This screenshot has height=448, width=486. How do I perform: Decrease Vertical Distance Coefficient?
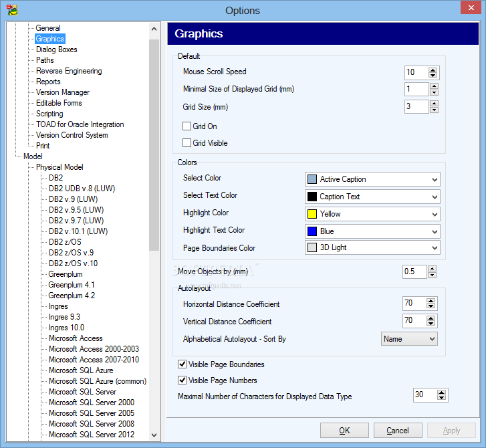click(431, 324)
